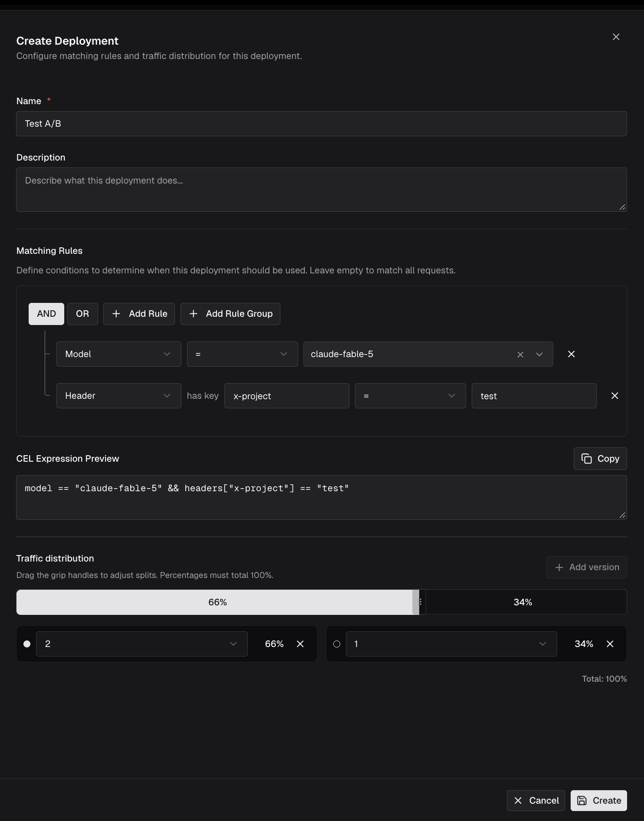The width and height of the screenshot is (644, 821).
Task: Click the x-project header key input
Action: pyautogui.click(x=287, y=396)
